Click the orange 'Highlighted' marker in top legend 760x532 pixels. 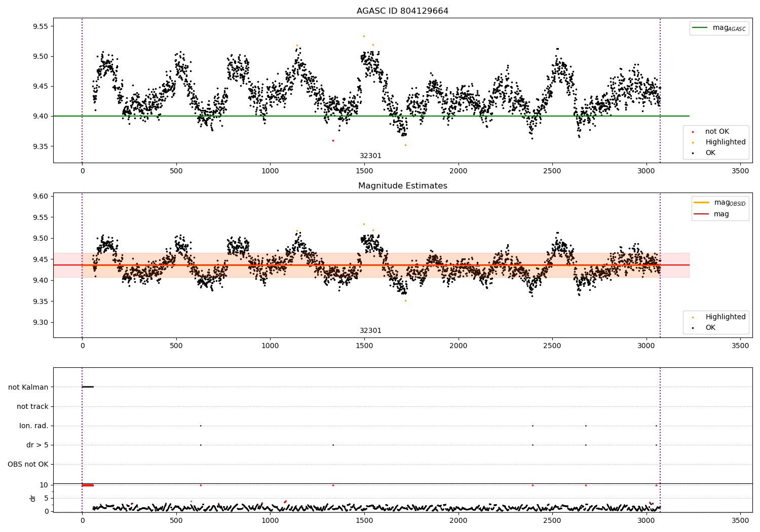[x=693, y=142]
